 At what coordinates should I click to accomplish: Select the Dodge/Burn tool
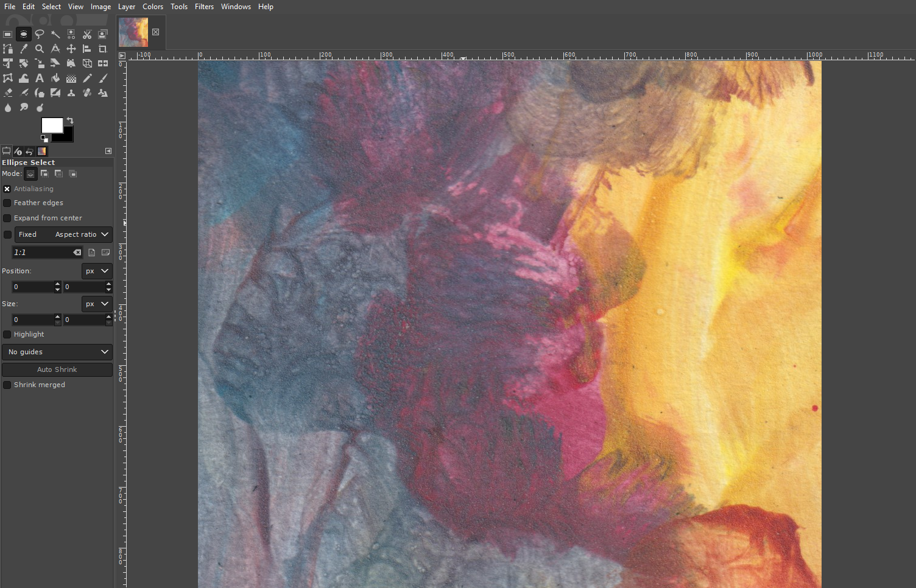[x=40, y=108]
